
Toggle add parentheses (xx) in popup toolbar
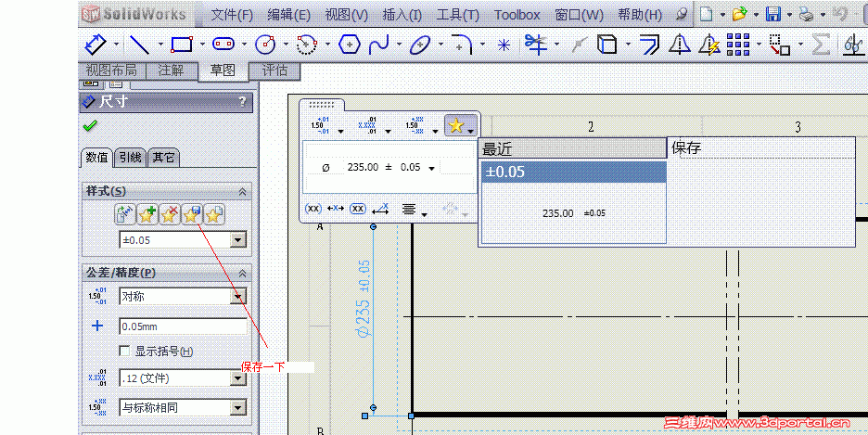[313, 209]
